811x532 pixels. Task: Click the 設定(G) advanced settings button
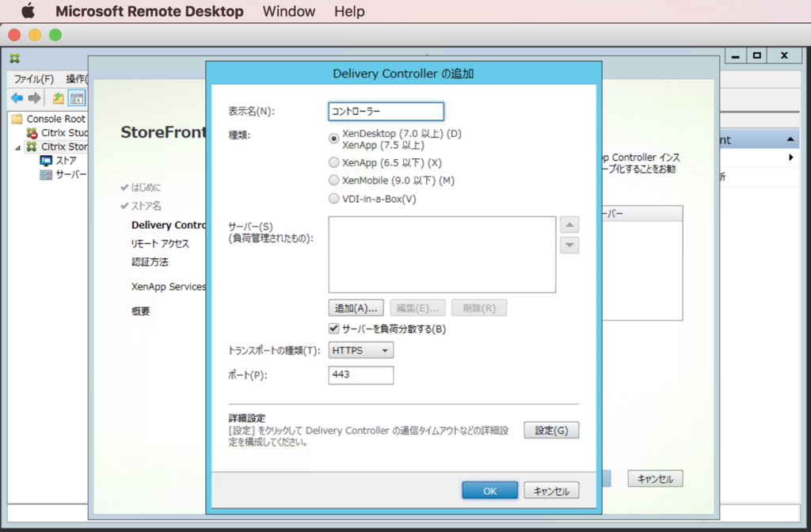[551, 430]
